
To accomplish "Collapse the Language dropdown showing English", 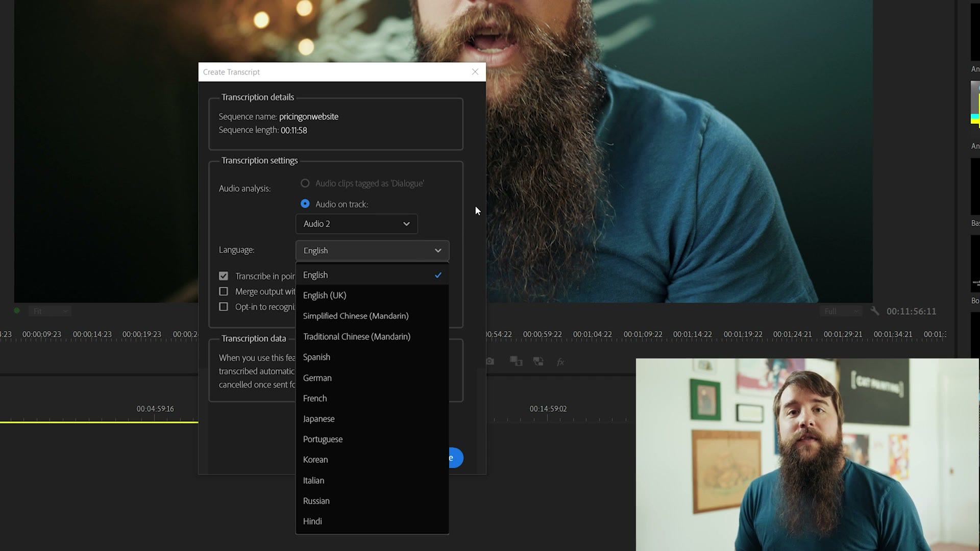I will tap(373, 251).
